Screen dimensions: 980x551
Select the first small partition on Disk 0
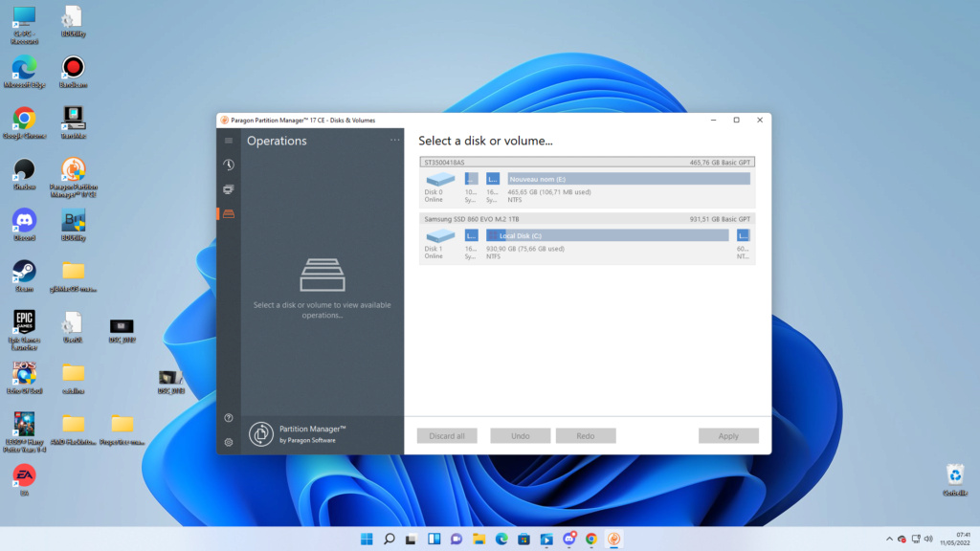point(471,179)
